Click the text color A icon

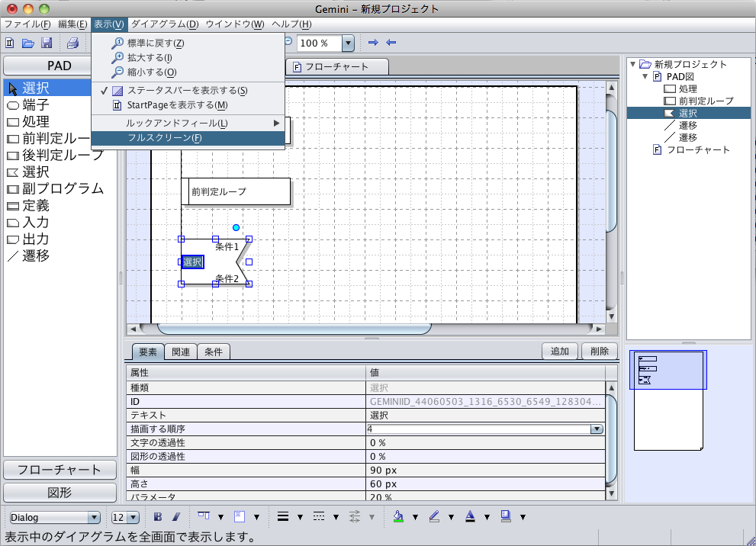coord(470,516)
